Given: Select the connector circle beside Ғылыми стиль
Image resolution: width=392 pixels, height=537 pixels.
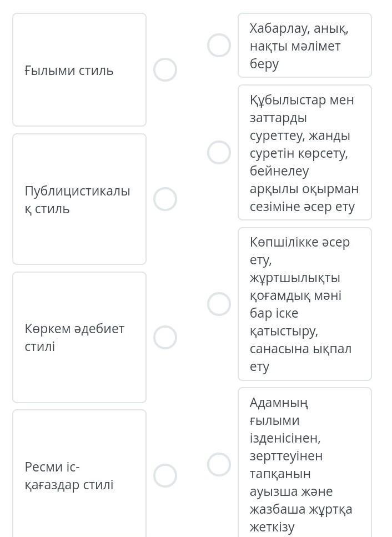Looking at the screenshot, I should pyautogui.click(x=165, y=70).
